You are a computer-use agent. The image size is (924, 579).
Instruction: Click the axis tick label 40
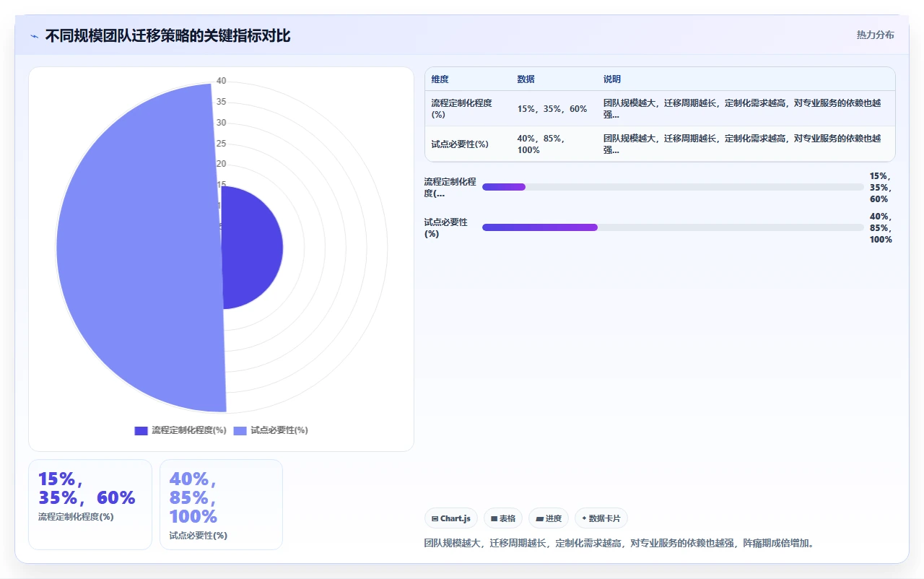pos(222,81)
